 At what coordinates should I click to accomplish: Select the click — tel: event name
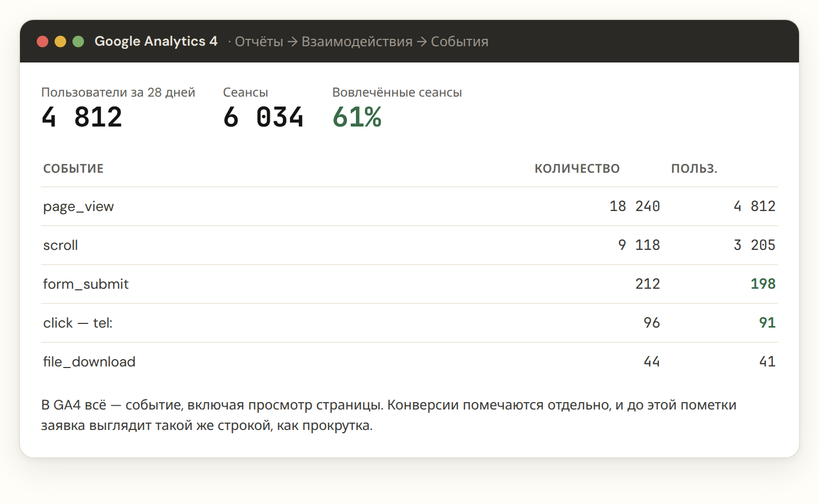78,323
